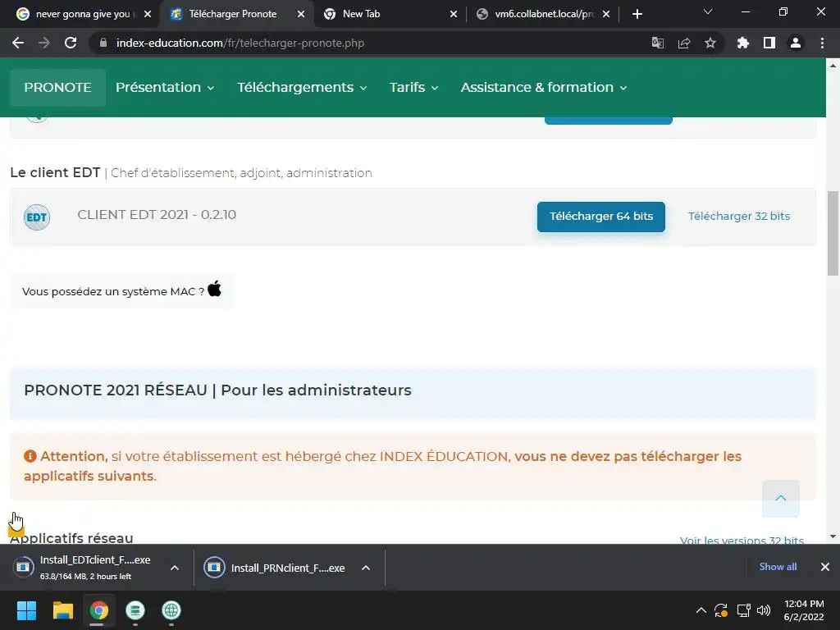Click the page vertical scrollbar thumb

coord(833,233)
